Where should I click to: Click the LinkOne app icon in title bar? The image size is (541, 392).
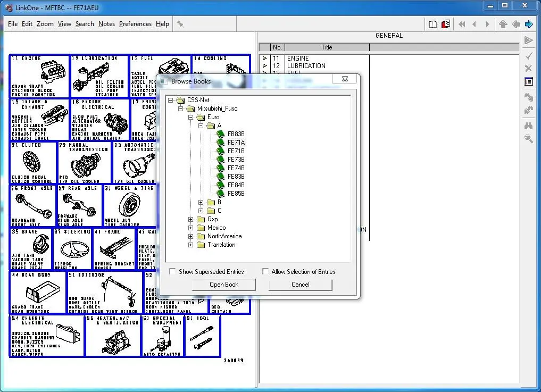coord(9,7)
